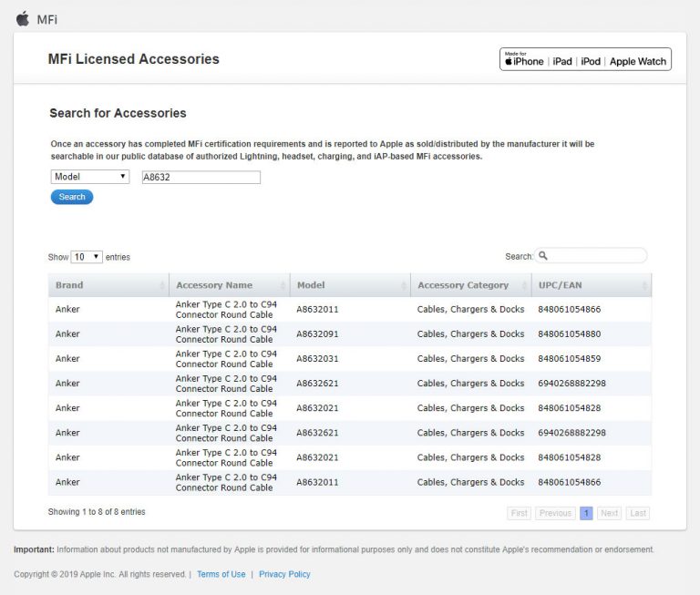Click the magnifier icon in table search
Screen dimensions: 700x595
(x=543, y=256)
